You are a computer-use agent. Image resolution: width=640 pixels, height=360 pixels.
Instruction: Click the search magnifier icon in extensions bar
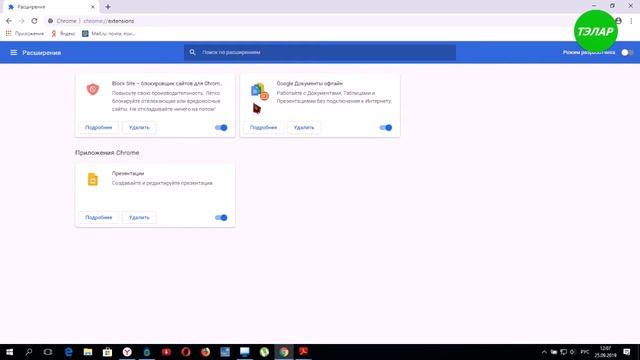(x=192, y=52)
